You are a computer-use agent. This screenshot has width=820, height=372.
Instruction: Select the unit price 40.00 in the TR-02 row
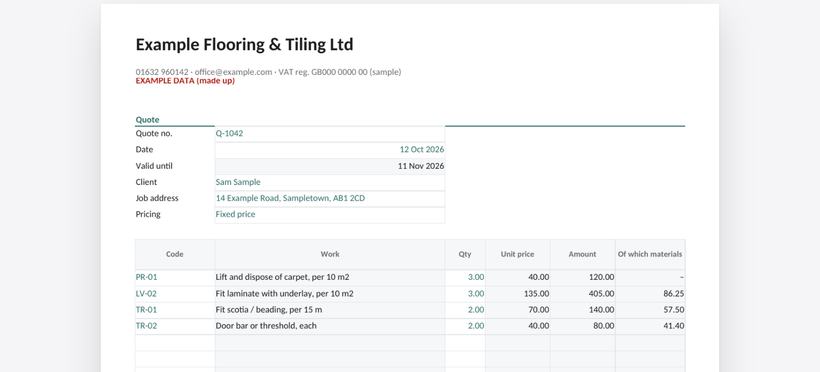point(518,326)
